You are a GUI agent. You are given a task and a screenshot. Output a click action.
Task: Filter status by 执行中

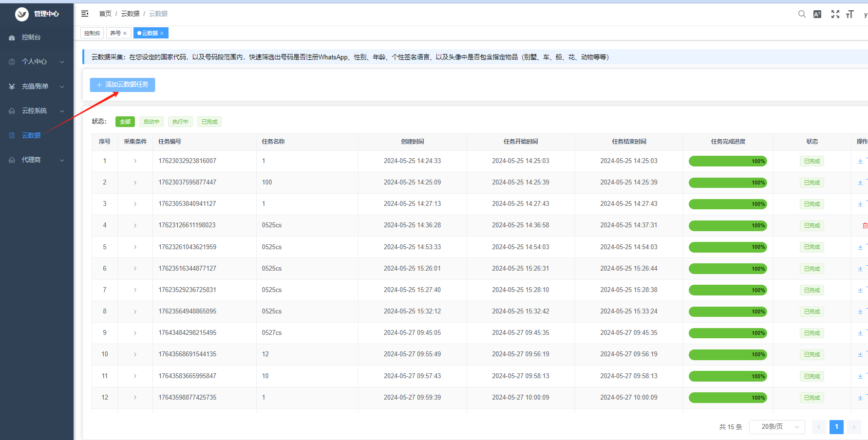click(x=180, y=122)
